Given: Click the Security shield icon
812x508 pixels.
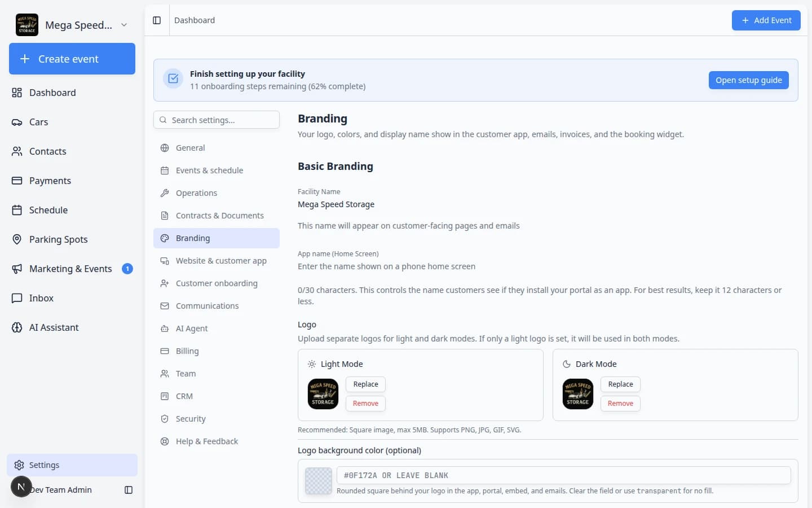Looking at the screenshot, I should pos(165,419).
